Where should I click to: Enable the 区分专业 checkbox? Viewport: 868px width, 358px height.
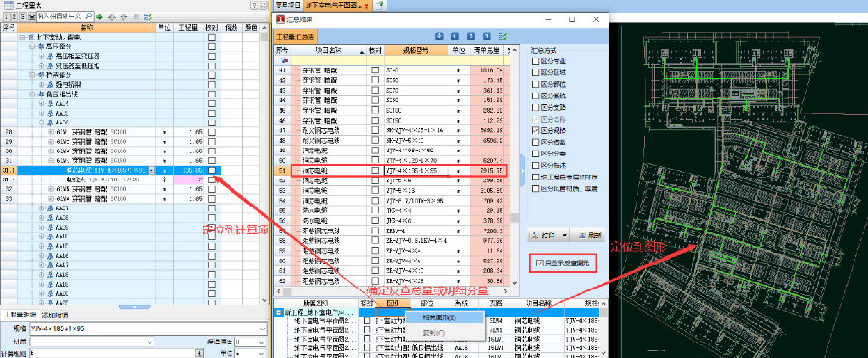pos(535,61)
